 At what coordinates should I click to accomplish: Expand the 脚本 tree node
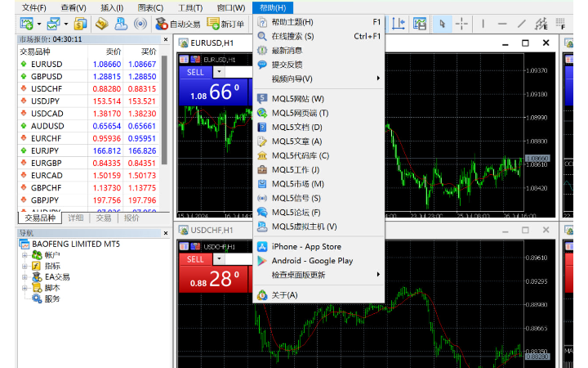[24, 288]
